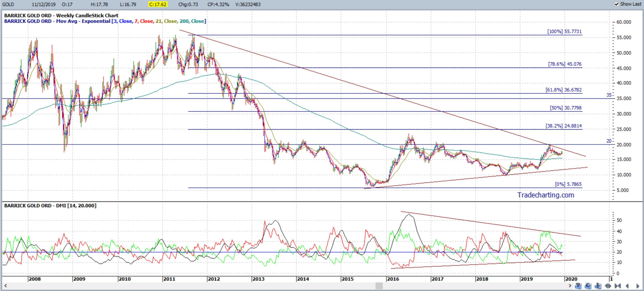Click the high value H:17.78
The image size is (644, 291).
99,4
